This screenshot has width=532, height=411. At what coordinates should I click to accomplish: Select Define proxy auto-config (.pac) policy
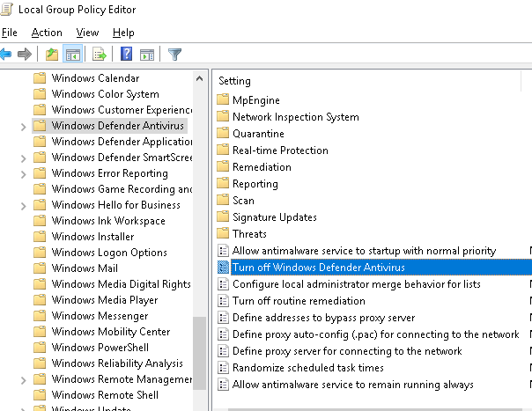[375, 334]
